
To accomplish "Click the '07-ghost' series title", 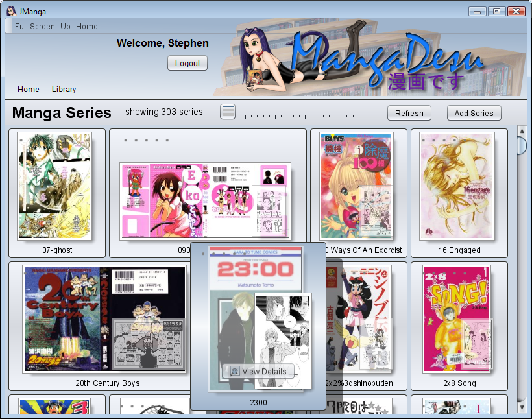I will point(57,250).
